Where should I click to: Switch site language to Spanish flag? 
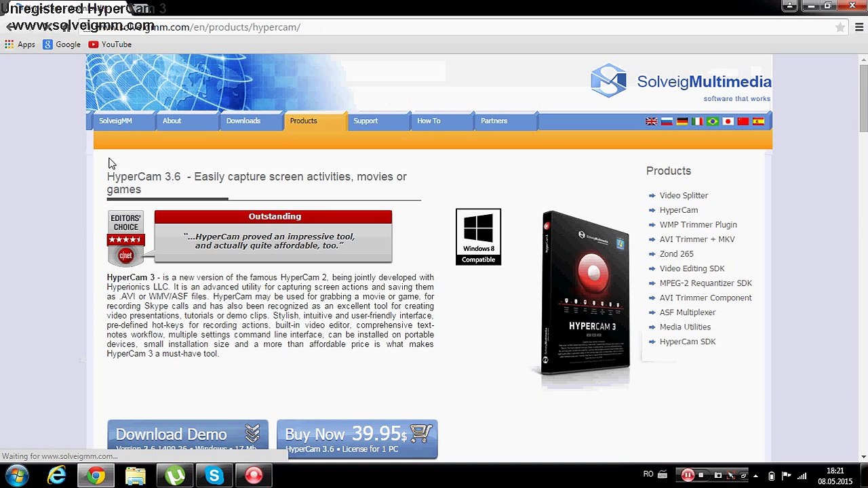click(x=758, y=121)
